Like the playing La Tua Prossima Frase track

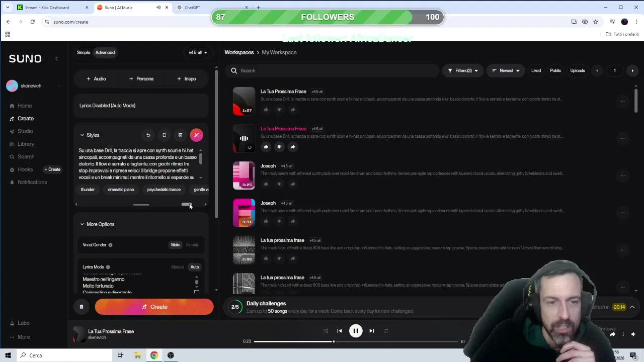point(266,147)
